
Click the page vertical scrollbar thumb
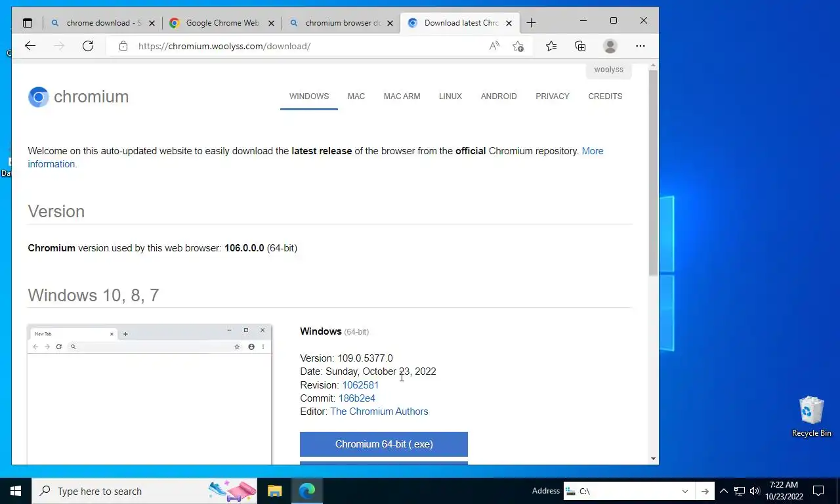click(x=653, y=172)
